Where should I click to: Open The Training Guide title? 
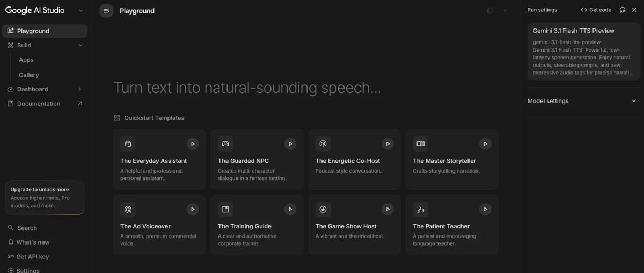point(245,226)
